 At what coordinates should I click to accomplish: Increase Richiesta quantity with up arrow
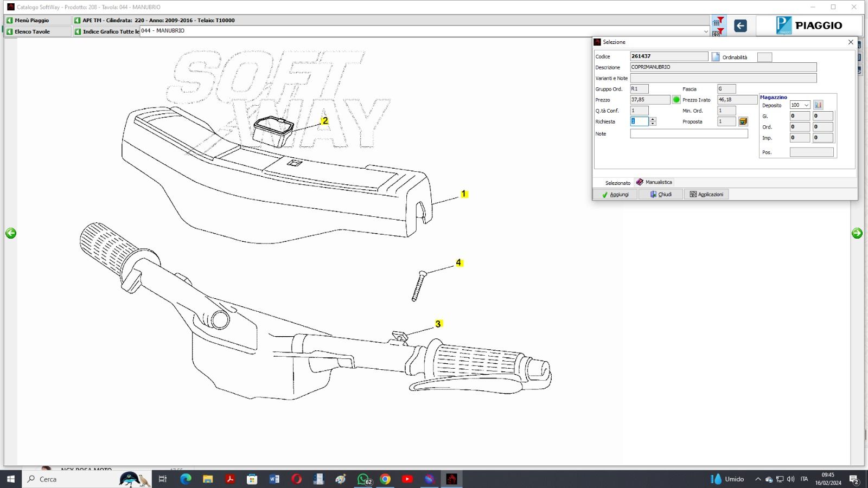[653, 119]
